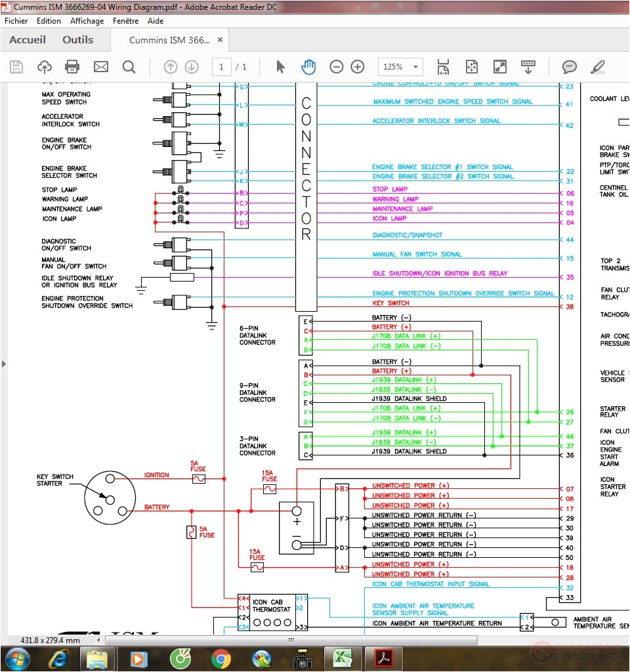Select the Hand tool
The image size is (630, 672).
pos(308,66)
